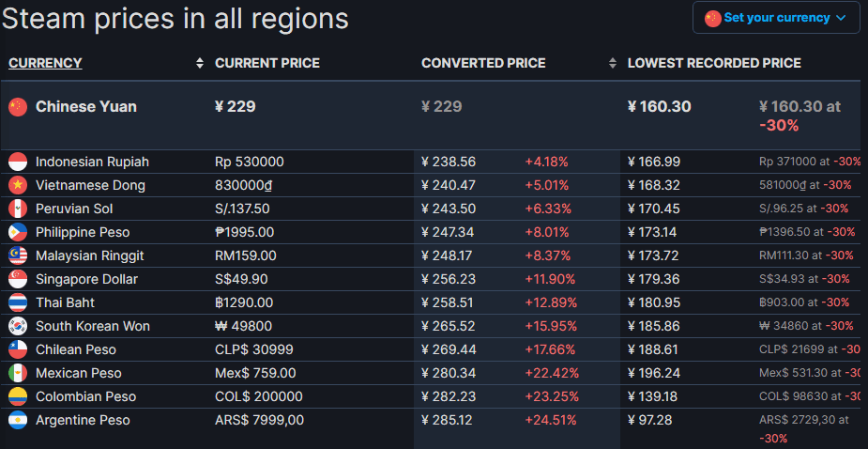
Task: Select the Singapore Dollar row label
Action: click(x=87, y=279)
